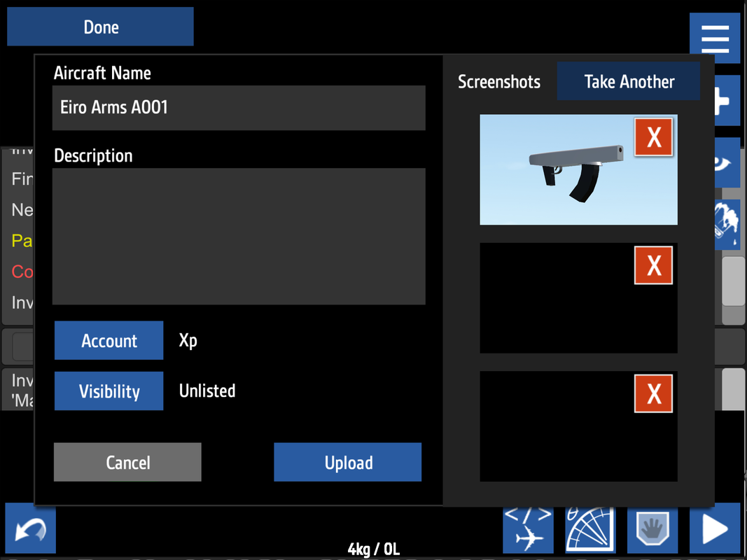
Task: Open the blueprint drafting tool icon
Action: coord(590,529)
